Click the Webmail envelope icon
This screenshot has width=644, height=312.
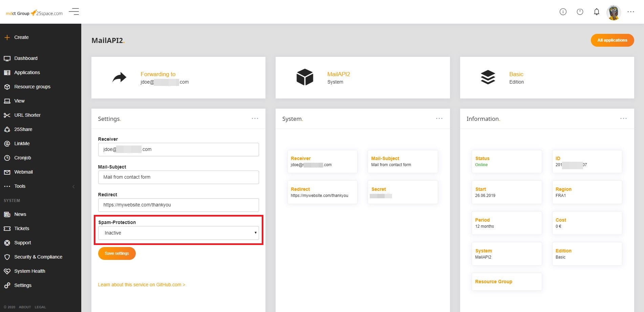7,172
